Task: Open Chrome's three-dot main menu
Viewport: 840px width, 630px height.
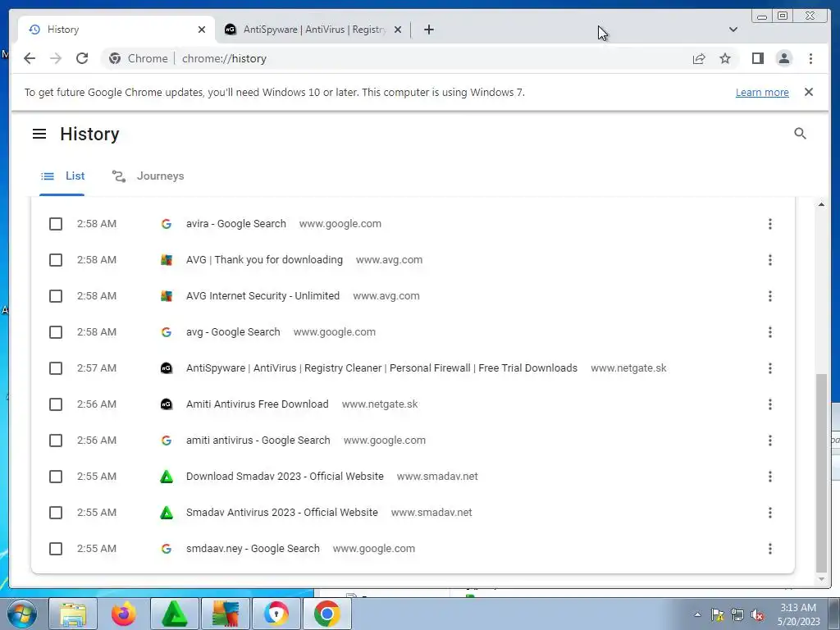Action: click(810, 58)
